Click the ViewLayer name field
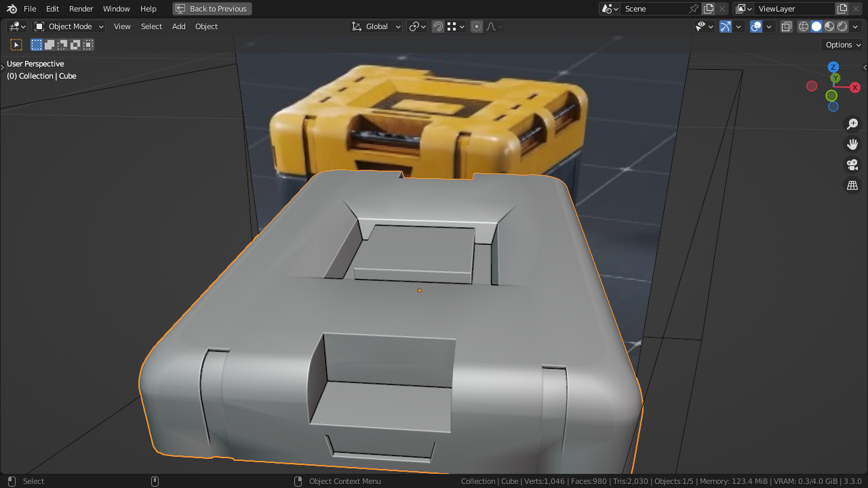Viewport: 868px width, 488px height. 794,9
